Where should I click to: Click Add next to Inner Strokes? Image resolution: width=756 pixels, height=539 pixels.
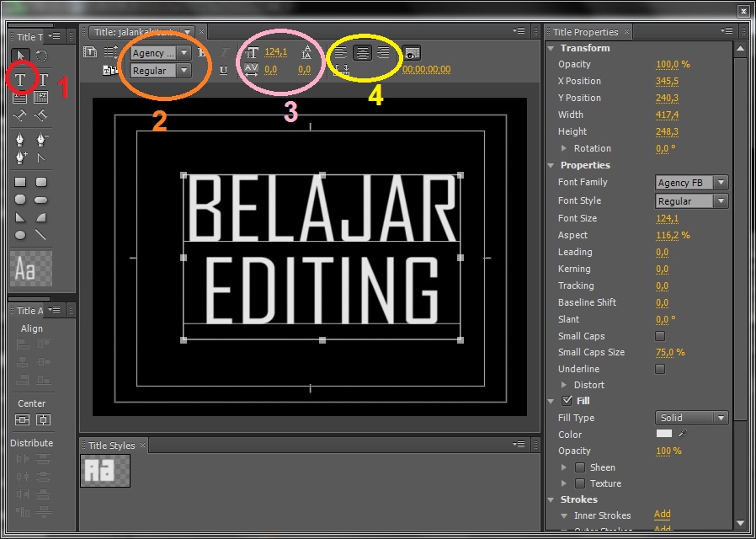point(662,515)
